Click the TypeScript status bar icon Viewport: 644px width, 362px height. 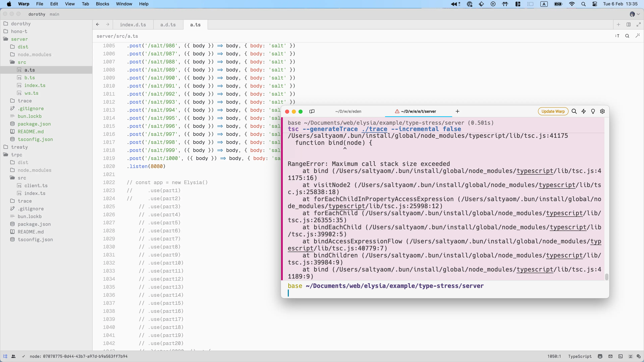pos(580,357)
